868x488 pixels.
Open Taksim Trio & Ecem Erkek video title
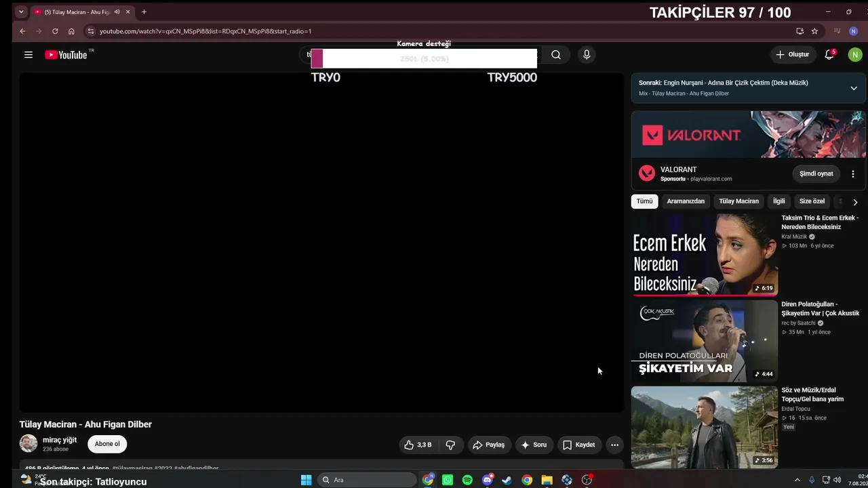pyautogui.click(x=820, y=222)
